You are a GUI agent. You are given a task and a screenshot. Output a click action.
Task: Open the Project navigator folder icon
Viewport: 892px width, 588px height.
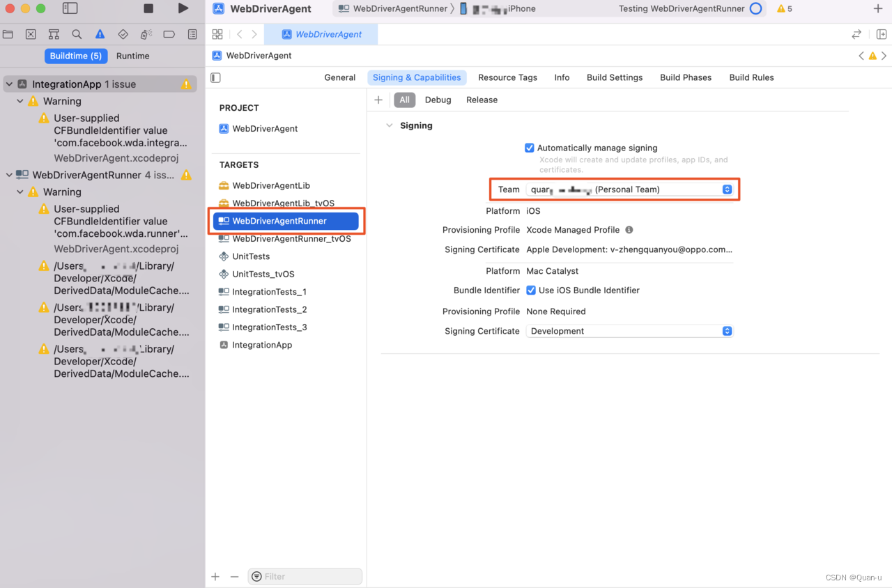(8, 34)
